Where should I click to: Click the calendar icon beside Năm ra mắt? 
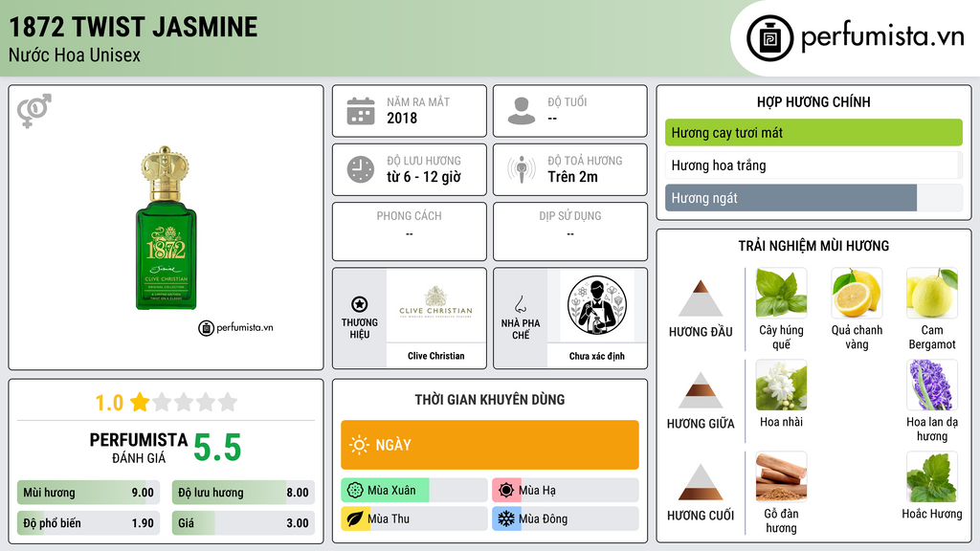pos(361,111)
